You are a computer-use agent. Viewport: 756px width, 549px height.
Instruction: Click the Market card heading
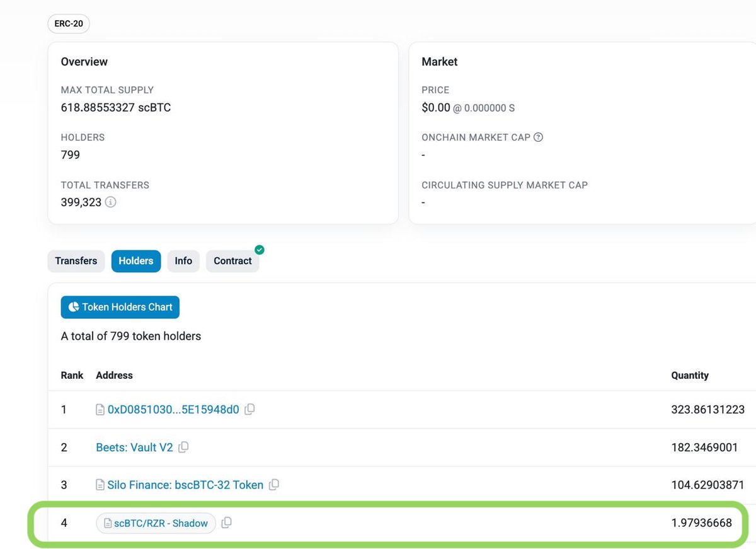click(x=440, y=62)
